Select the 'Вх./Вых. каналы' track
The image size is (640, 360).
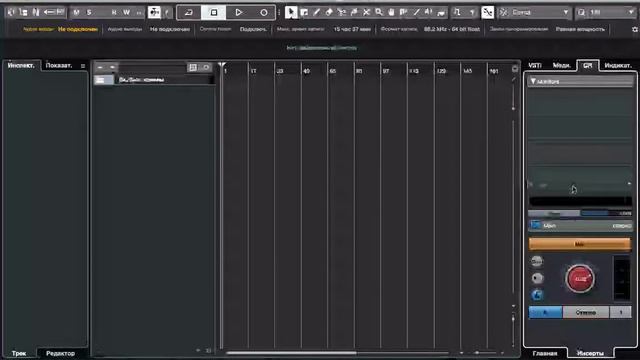pos(154,80)
